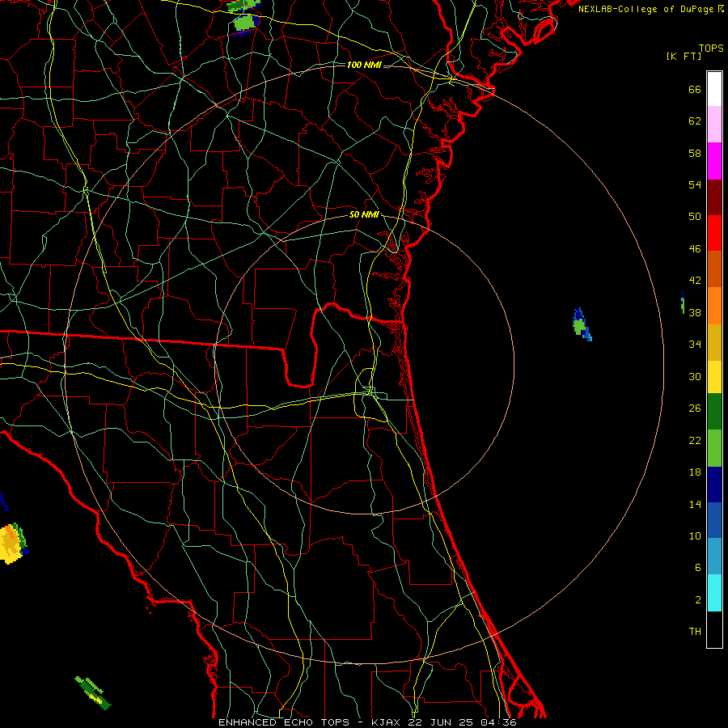This screenshot has height=728, width=728.
Task: Click the legend value '62'
Action: click(695, 121)
